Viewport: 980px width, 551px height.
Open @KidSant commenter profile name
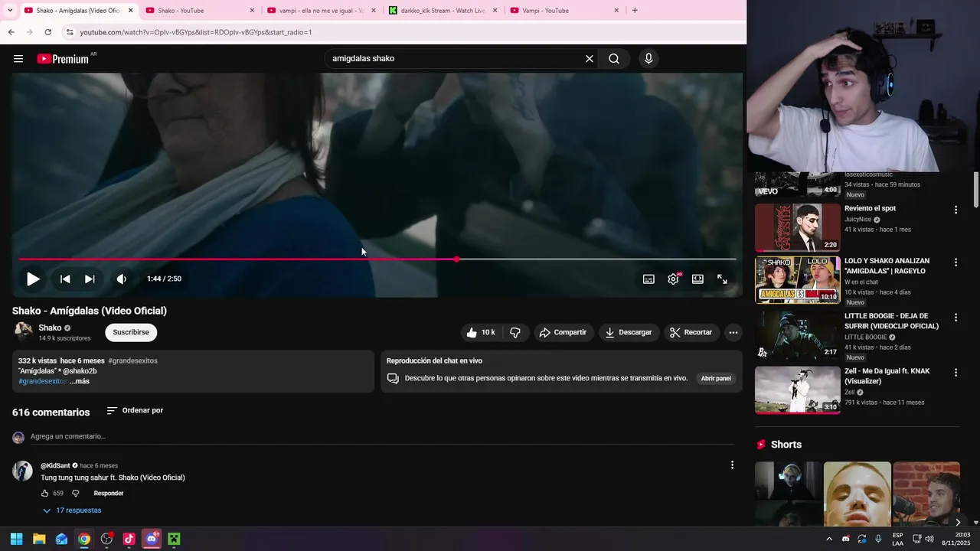point(55,465)
